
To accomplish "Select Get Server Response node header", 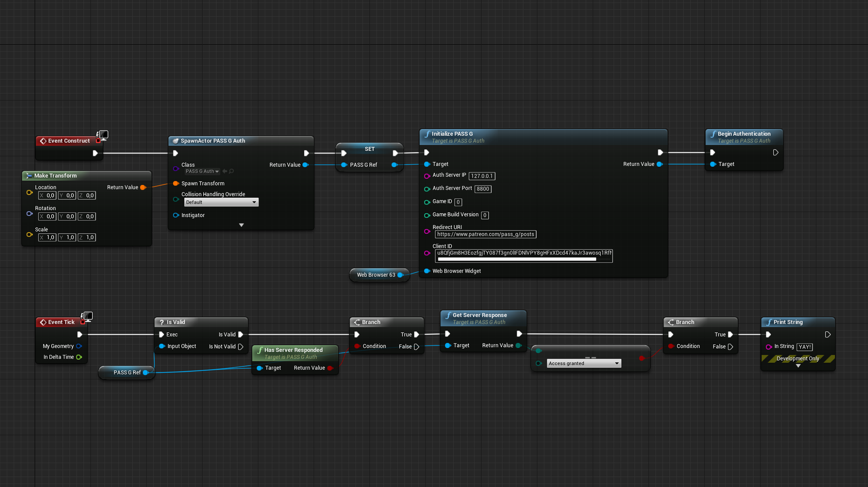I will pyautogui.click(x=483, y=318).
